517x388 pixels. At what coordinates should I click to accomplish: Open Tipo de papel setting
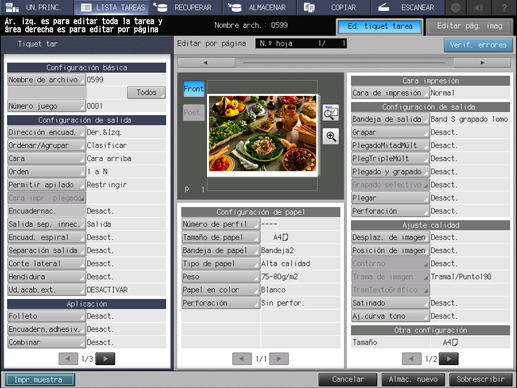click(221, 263)
